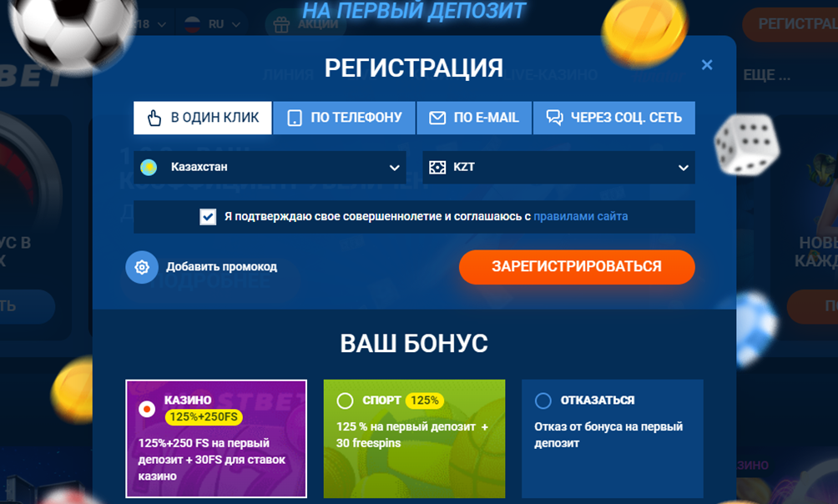Open the 'Еще ...' menu in navigation
Screen dimensions: 838x504
click(x=766, y=75)
